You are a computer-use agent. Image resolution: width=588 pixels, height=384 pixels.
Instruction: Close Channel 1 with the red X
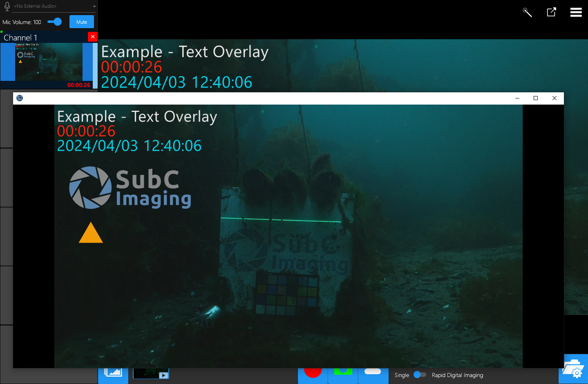pos(93,37)
